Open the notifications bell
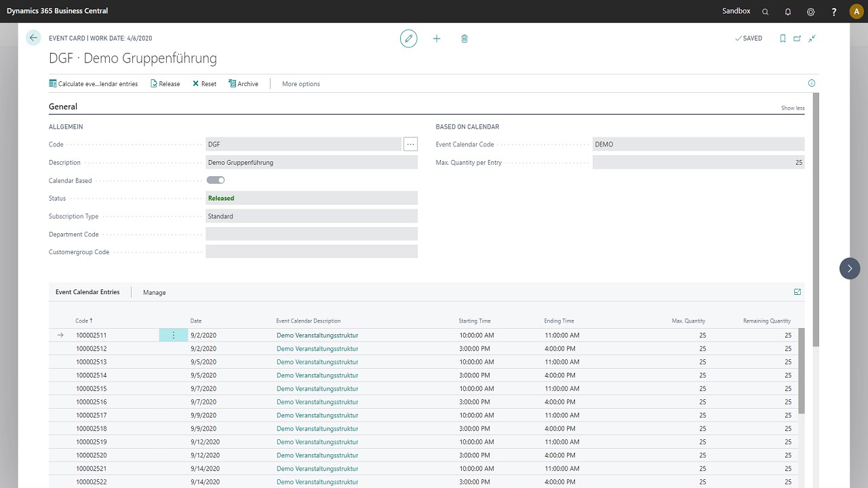This screenshot has width=868, height=488. (x=788, y=12)
